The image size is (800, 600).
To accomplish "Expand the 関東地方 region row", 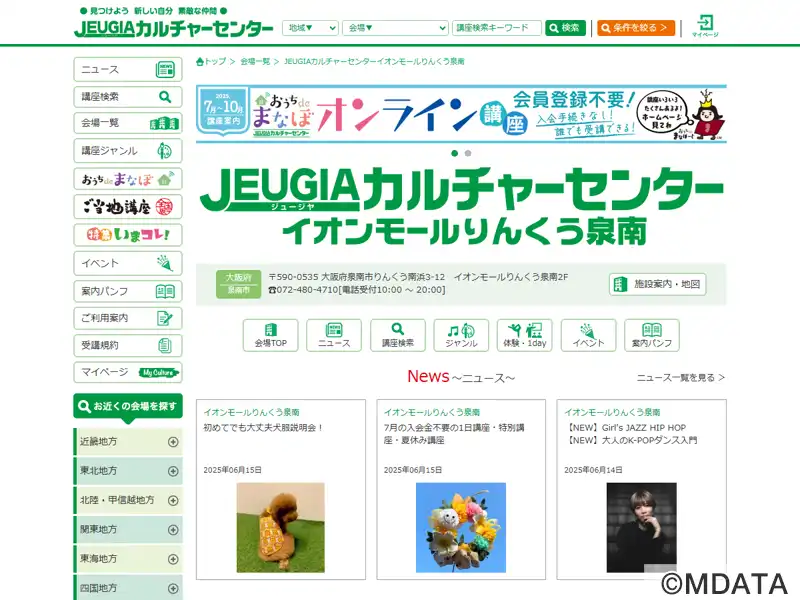I will (x=128, y=530).
